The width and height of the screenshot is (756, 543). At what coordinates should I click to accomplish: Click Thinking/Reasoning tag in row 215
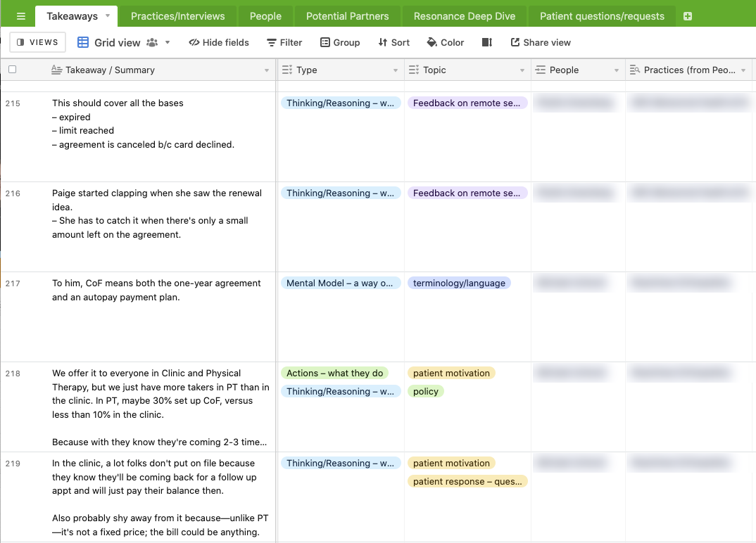[341, 103]
